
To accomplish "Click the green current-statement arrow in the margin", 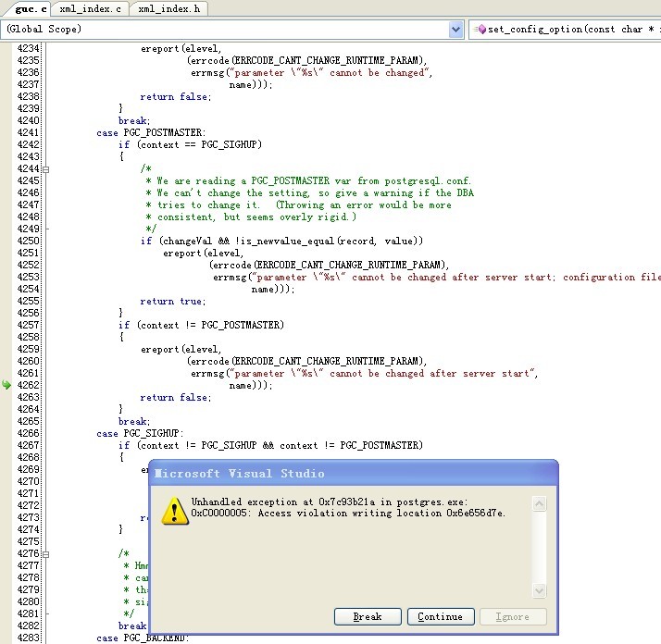I will click(7, 385).
